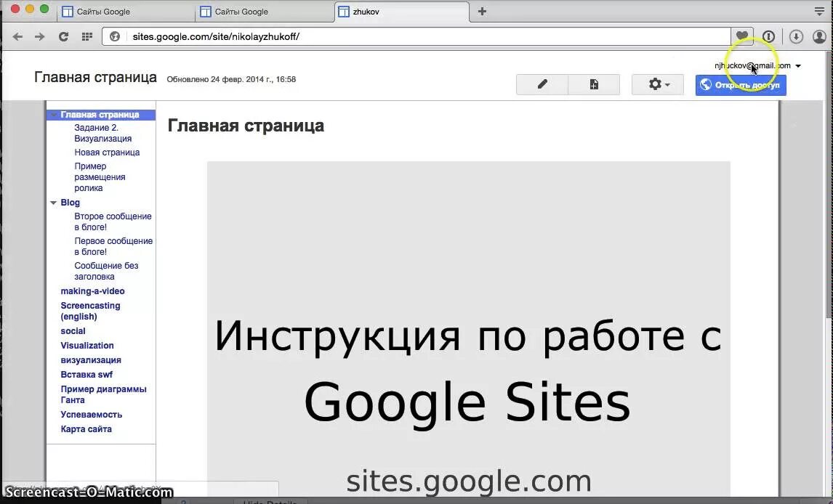This screenshot has width=833, height=504.
Task: Open the social page link
Action: (x=73, y=331)
